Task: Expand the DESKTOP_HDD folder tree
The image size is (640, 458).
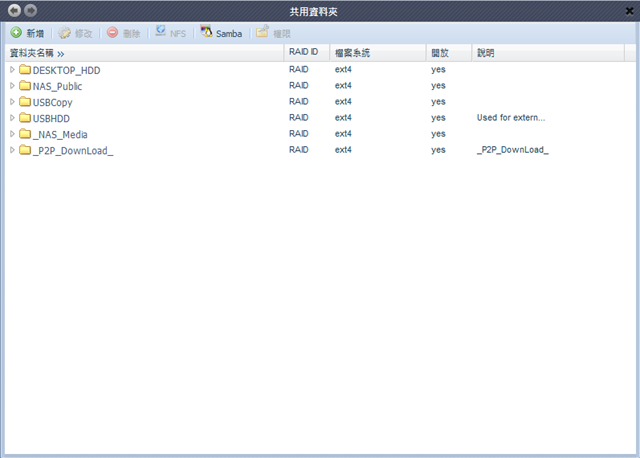Action: [x=12, y=70]
